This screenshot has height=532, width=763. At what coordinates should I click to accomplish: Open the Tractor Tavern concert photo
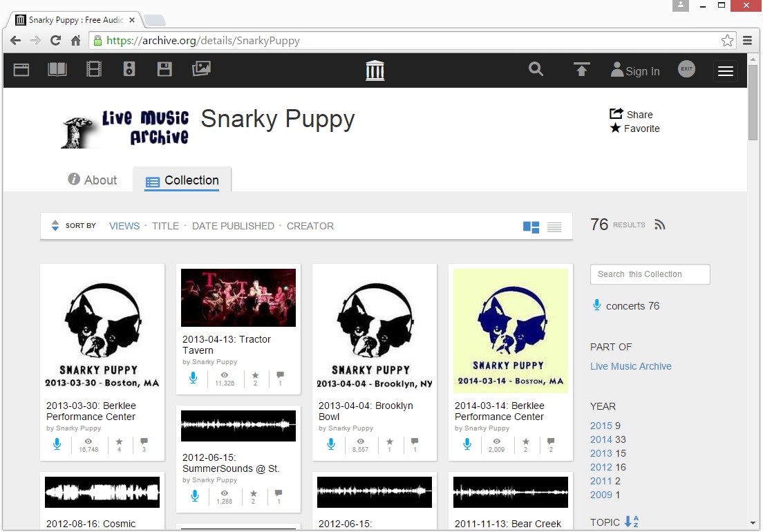(238, 298)
